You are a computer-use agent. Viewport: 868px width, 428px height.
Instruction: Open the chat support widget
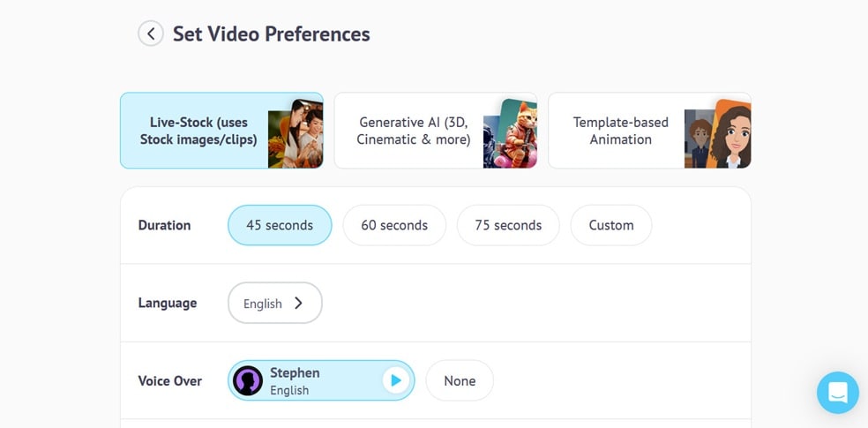coord(837,393)
